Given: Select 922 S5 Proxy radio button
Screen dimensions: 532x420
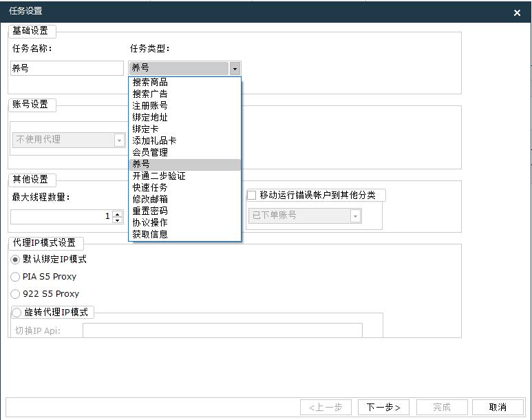Looking at the screenshot, I should point(15,294).
